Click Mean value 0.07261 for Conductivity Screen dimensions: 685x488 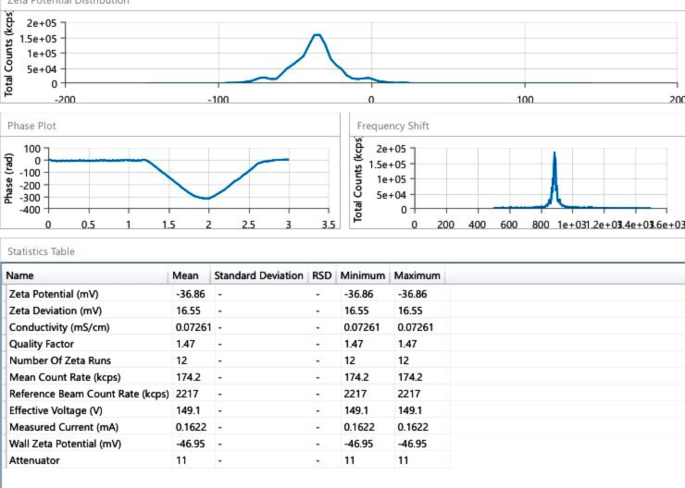194,327
